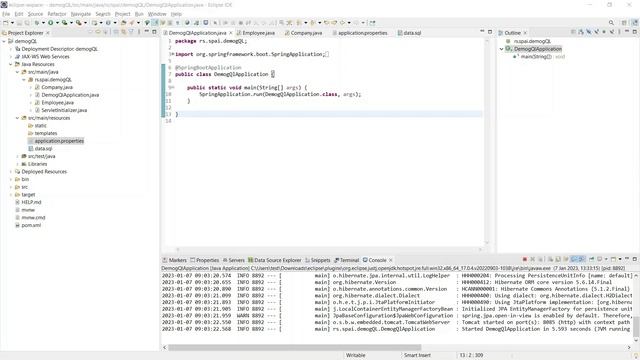
Task: Collapse the src/main/resources folder
Action: [17, 118]
